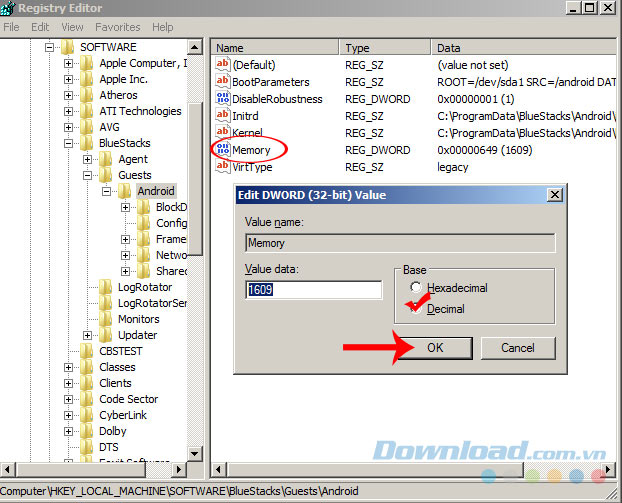
Task: Select the Config subkey under Android
Action: [x=171, y=223]
